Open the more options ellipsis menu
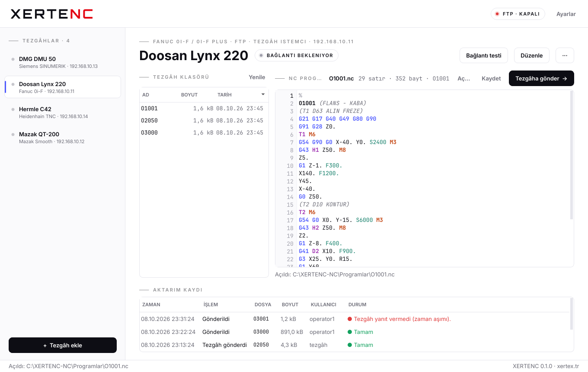Viewport: 588px width, 372px height. coord(565,55)
